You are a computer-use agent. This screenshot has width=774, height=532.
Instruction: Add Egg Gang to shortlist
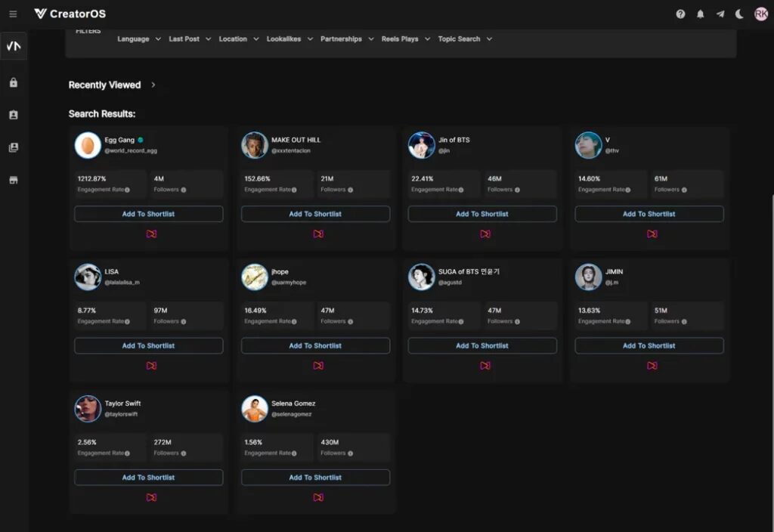(149, 214)
